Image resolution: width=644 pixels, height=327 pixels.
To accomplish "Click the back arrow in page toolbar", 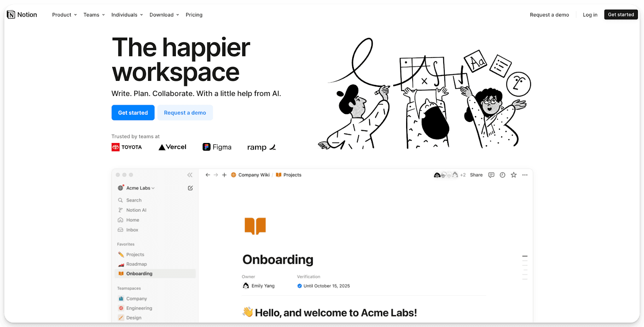I will (208, 175).
